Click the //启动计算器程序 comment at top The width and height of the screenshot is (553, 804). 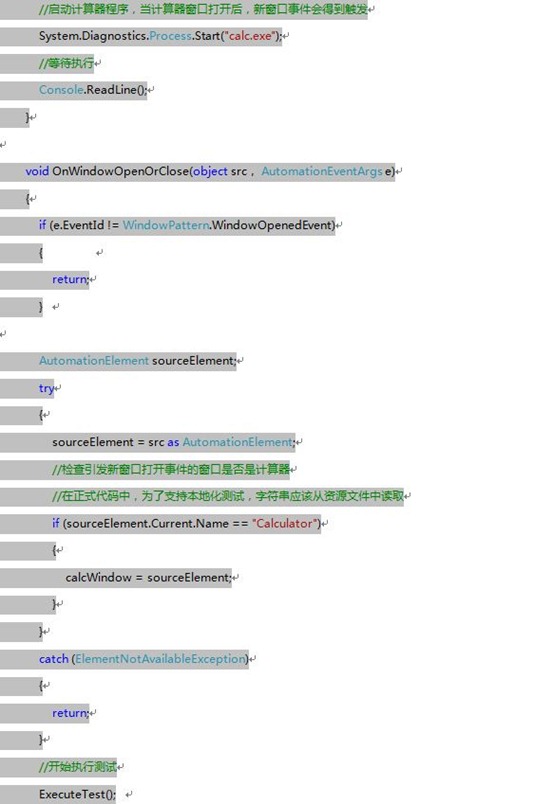[203, 9]
